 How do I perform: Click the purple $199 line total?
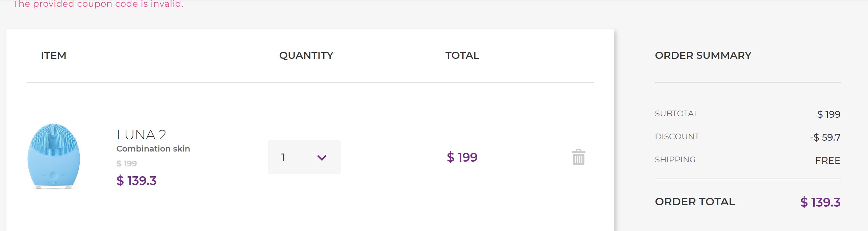(x=462, y=157)
